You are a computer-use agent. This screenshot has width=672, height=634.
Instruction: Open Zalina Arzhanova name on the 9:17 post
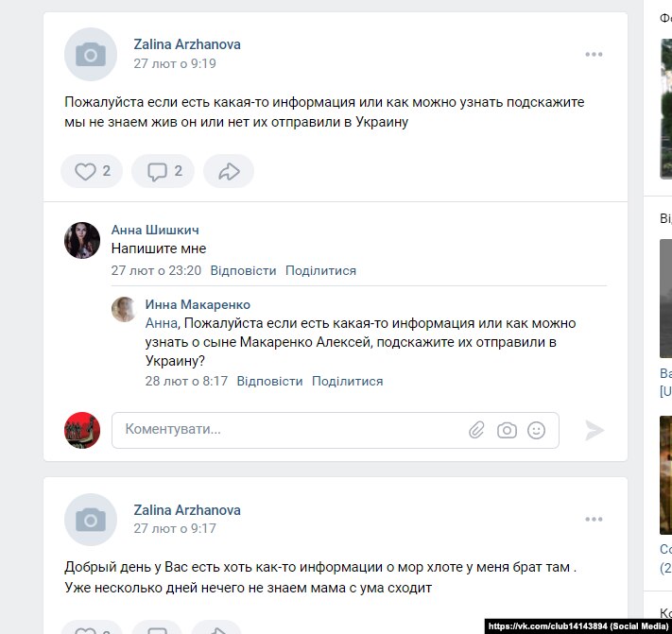[187, 510]
